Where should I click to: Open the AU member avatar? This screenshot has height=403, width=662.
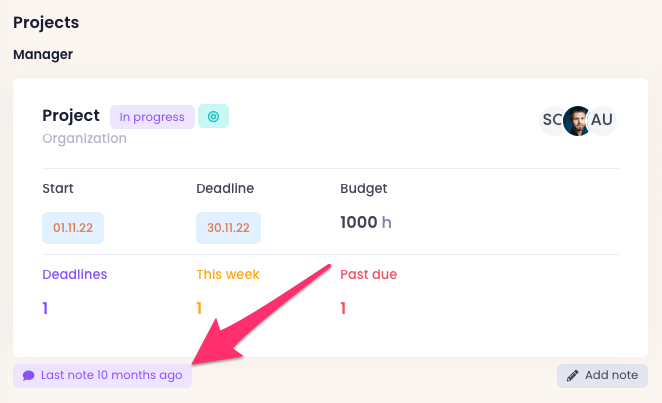(x=602, y=120)
